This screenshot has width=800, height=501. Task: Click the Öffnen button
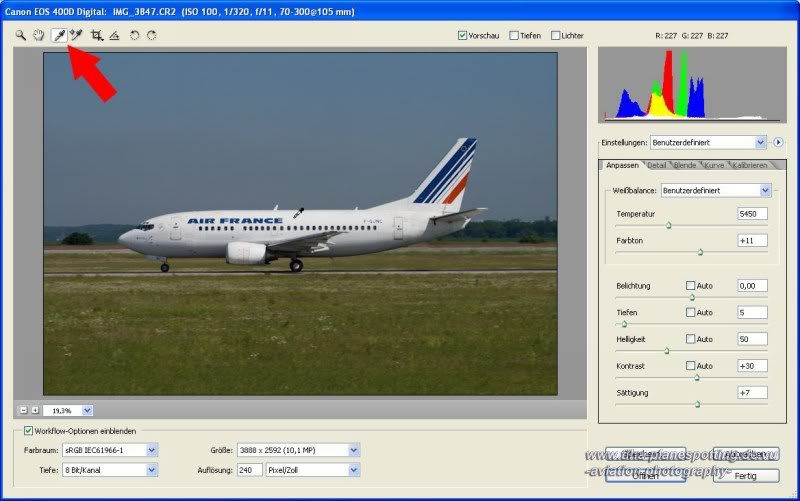pos(645,475)
